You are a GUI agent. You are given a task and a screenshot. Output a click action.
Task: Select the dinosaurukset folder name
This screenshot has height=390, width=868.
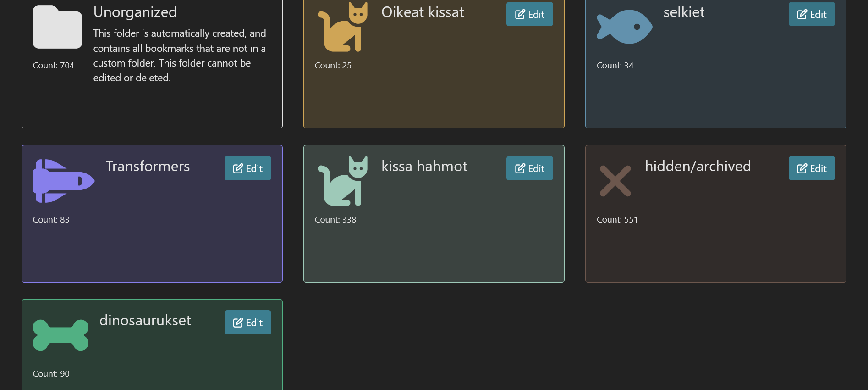145,320
